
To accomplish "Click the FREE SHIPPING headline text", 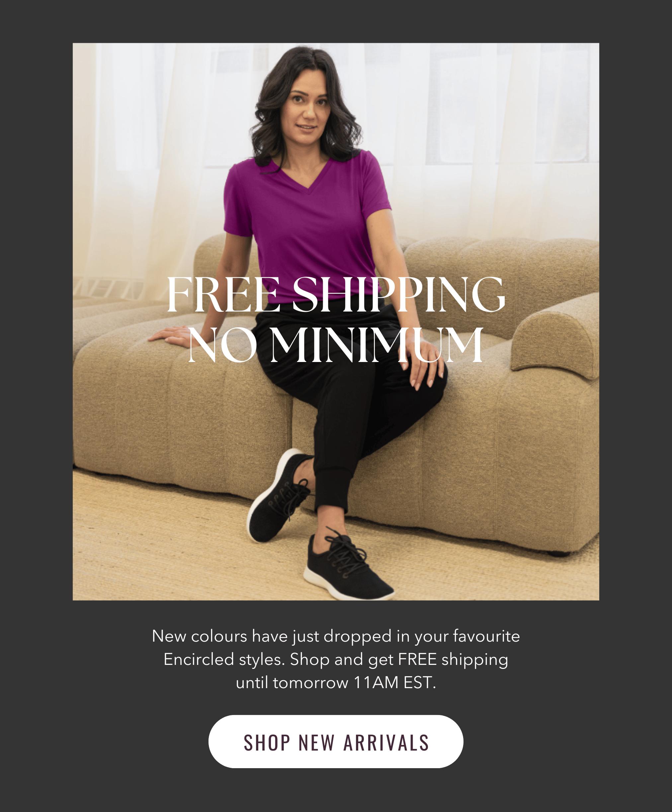I will tap(336, 294).
